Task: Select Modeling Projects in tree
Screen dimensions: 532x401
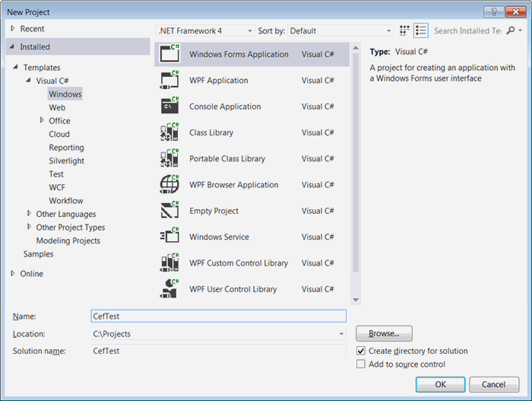Action: (x=68, y=240)
